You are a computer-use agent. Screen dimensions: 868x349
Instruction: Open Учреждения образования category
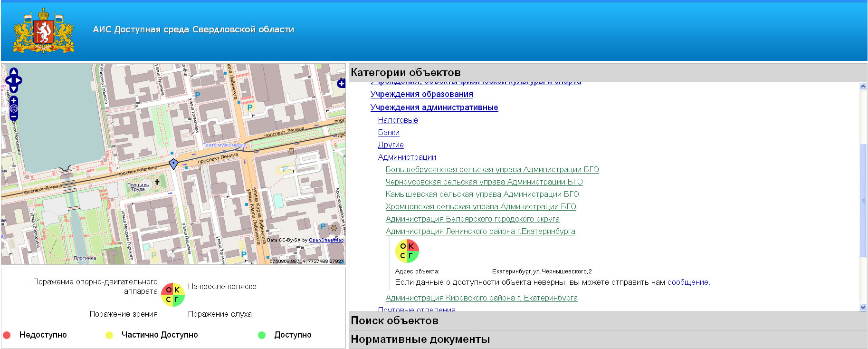[x=422, y=94]
